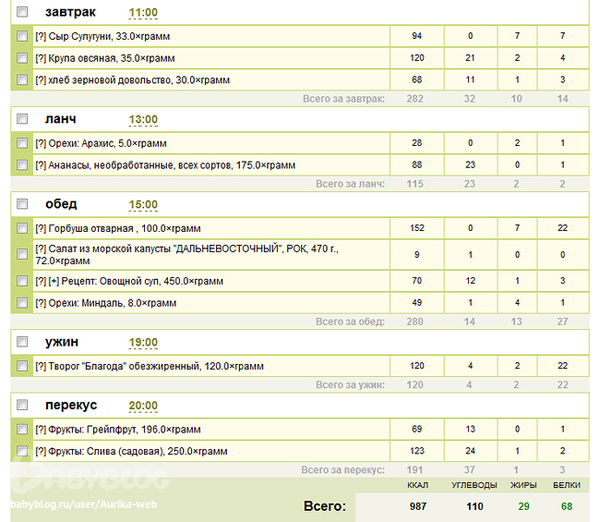Check the box beside Горбуша отварная
The image size is (600, 522).
pyautogui.click(x=22, y=229)
